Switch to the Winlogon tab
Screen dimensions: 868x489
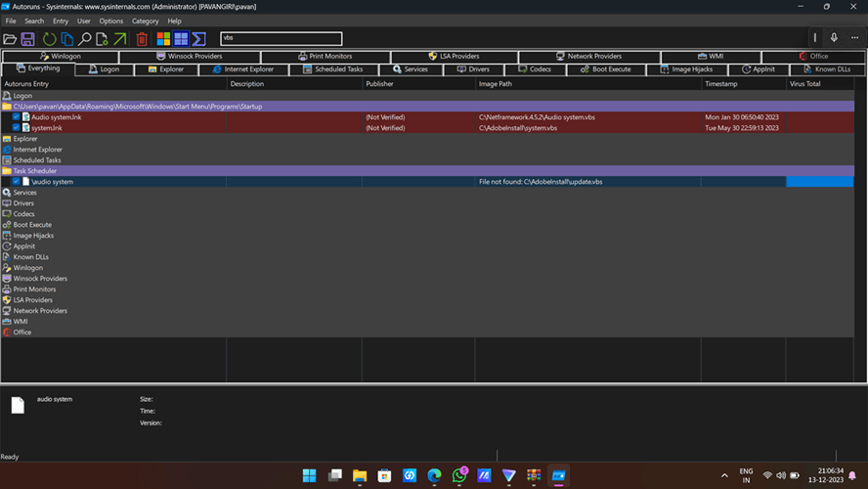pyautogui.click(x=61, y=56)
